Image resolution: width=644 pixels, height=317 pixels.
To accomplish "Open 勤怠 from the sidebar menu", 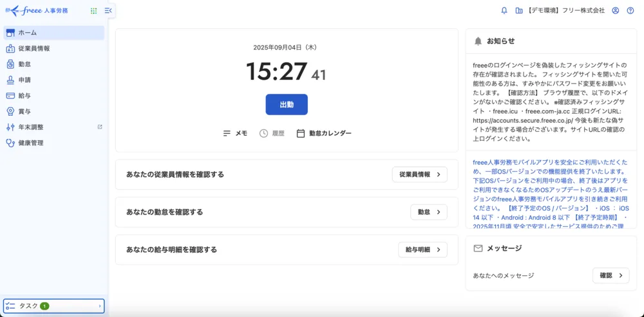I will [x=54, y=64].
